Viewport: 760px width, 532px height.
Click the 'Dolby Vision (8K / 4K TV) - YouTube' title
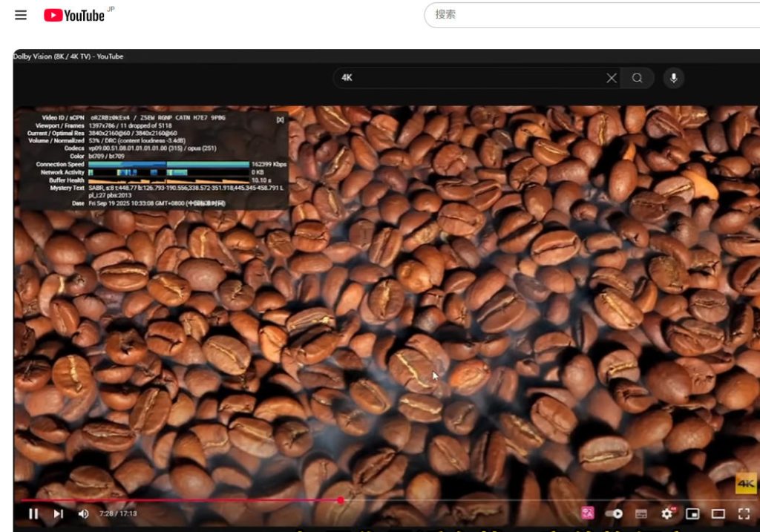point(68,56)
